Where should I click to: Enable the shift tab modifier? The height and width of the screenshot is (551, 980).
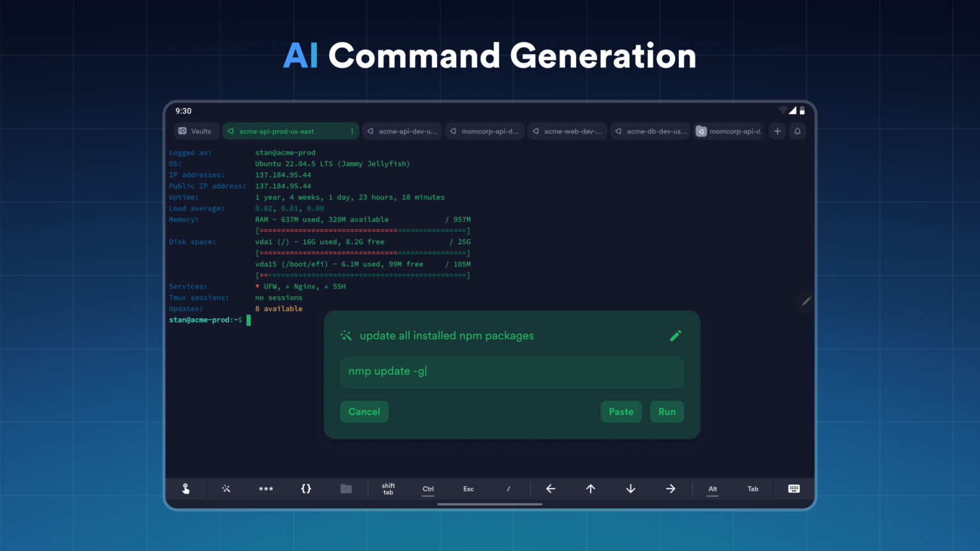388,489
